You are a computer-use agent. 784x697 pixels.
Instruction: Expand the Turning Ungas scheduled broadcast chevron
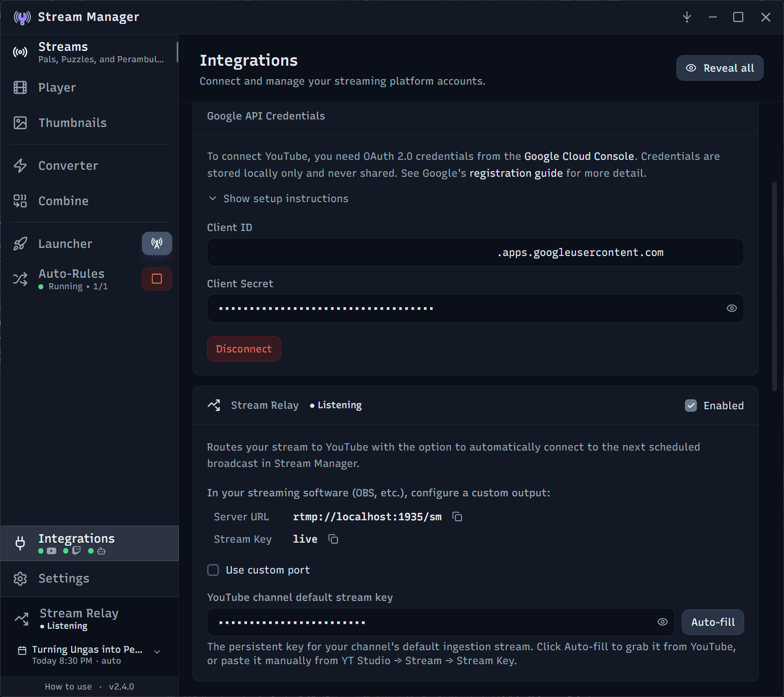click(x=157, y=652)
